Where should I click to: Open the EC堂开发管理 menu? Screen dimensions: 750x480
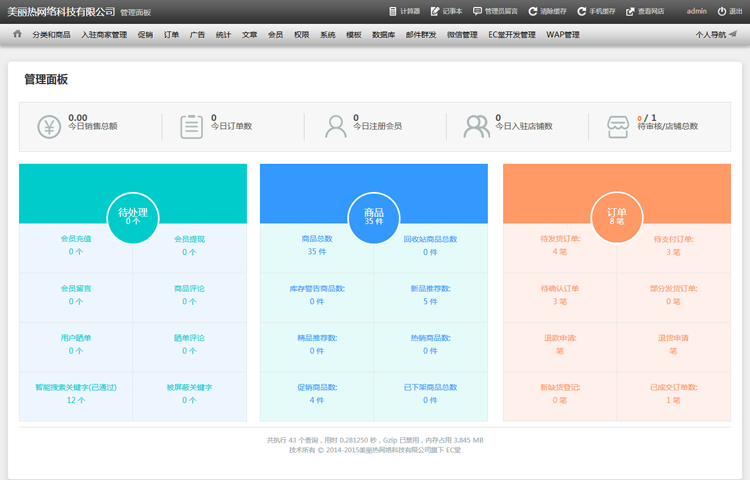512,34
